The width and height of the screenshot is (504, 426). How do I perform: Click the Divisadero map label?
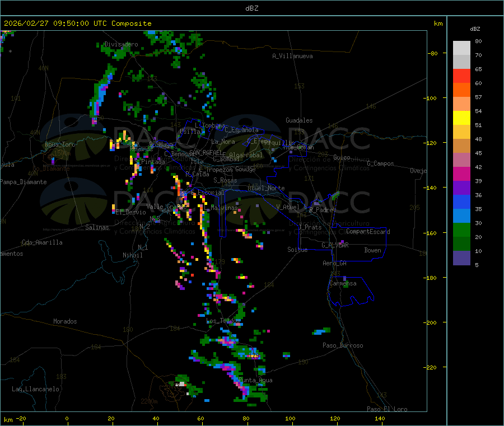pos(121,44)
